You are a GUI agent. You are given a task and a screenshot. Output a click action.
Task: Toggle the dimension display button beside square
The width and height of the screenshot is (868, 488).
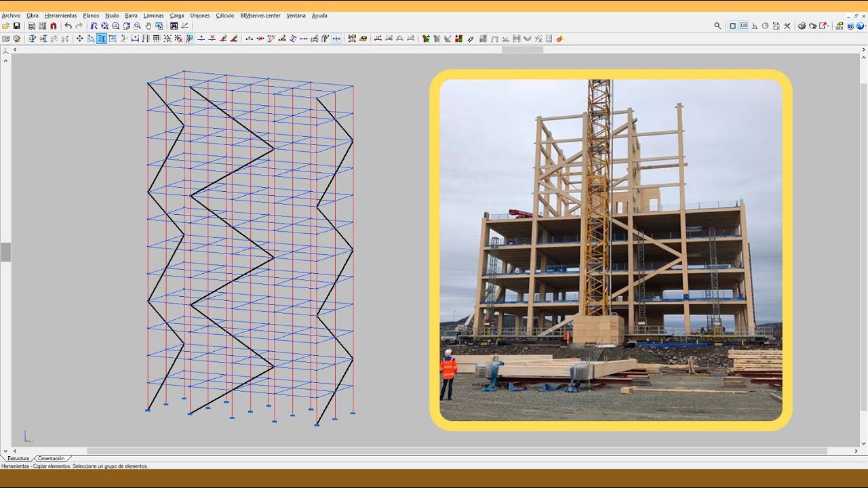(x=744, y=26)
